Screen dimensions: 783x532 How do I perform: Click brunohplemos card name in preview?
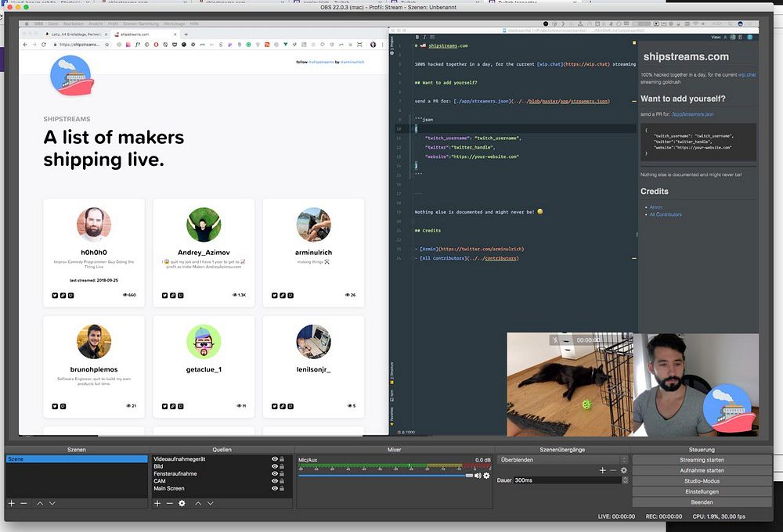coord(94,369)
